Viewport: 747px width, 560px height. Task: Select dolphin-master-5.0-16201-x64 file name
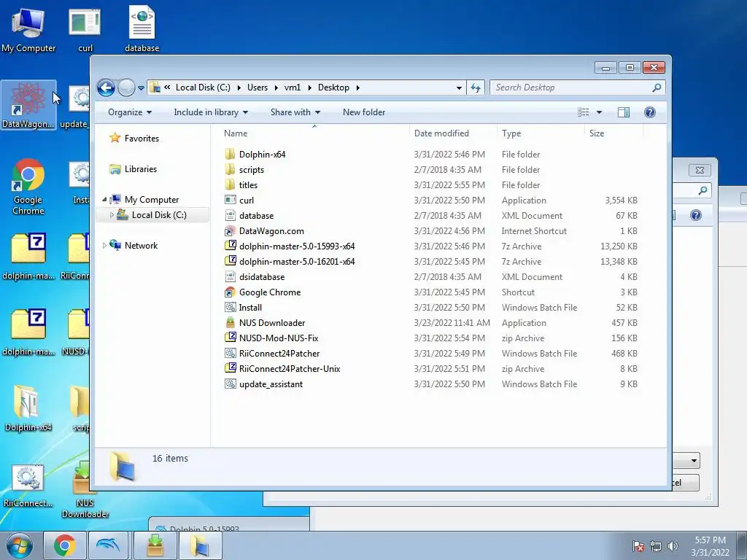click(297, 262)
